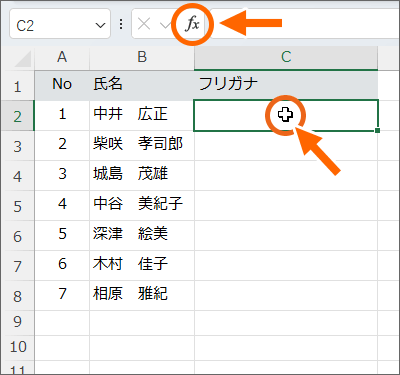The image size is (400, 375).
Task: Select the cell containing 柴咲 孝司郎
Action: [x=142, y=146]
